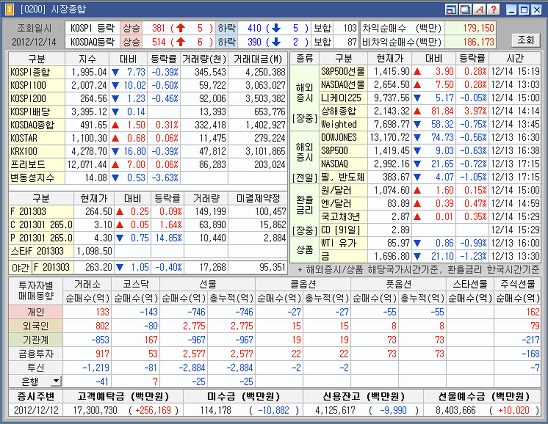Image resolution: width=548 pixels, height=424 pixels.
Task: Click the 선물예수금 value 8,403,666
Action: 455,410
